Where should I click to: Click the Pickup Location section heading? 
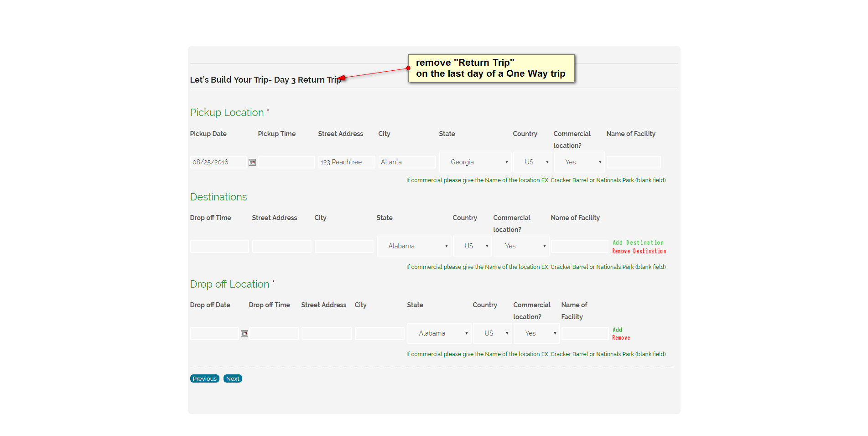(227, 113)
